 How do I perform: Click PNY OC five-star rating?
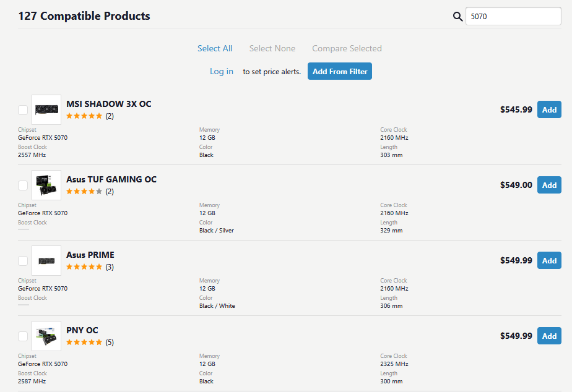(84, 343)
